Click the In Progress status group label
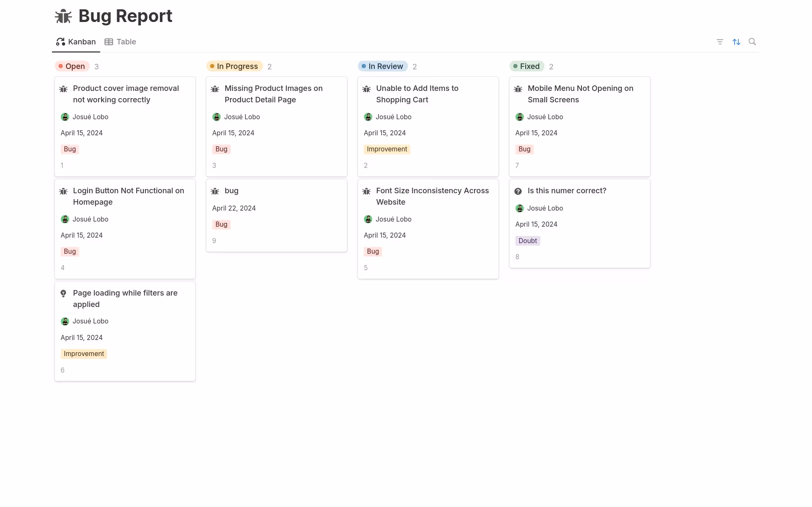The width and height of the screenshot is (812, 507). coord(234,66)
